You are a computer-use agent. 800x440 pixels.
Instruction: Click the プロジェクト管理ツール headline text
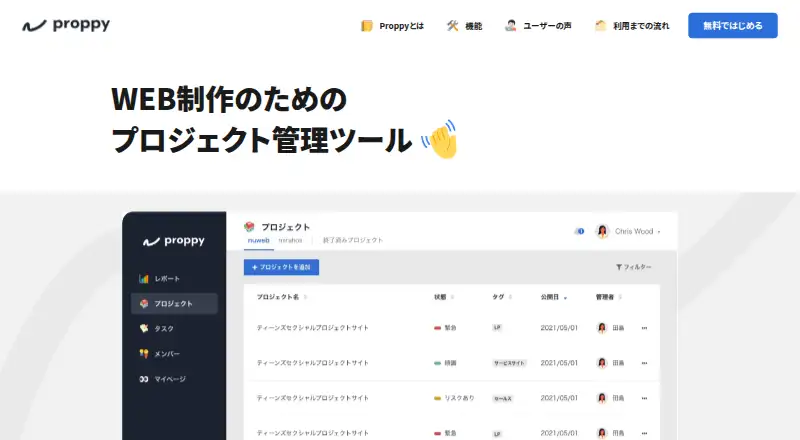262,140
